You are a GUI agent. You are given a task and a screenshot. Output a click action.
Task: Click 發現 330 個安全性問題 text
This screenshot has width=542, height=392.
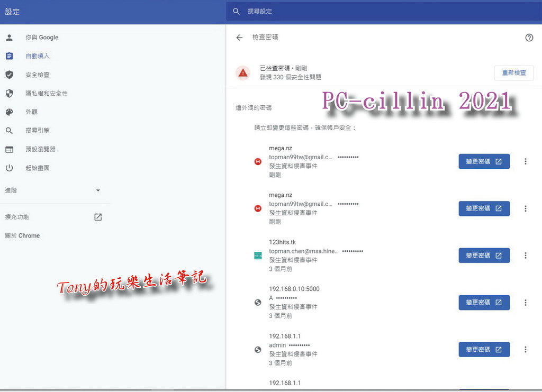coord(291,77)
